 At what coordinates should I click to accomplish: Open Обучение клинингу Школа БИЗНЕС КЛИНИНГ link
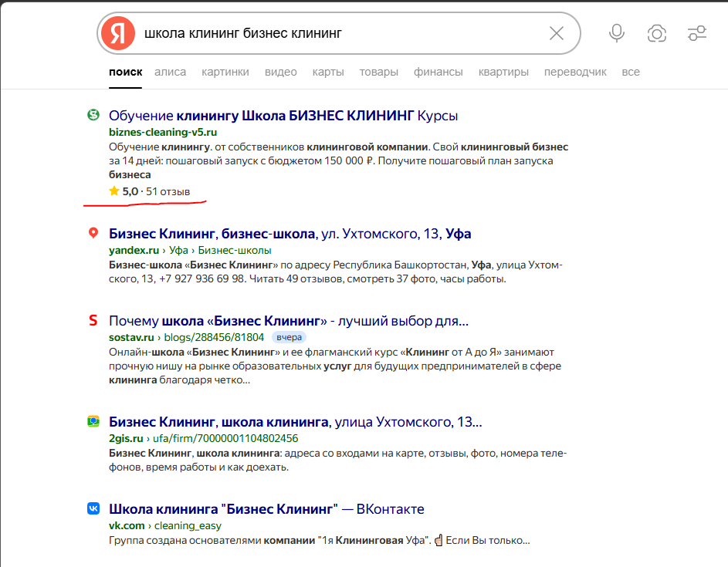(283, 116)
